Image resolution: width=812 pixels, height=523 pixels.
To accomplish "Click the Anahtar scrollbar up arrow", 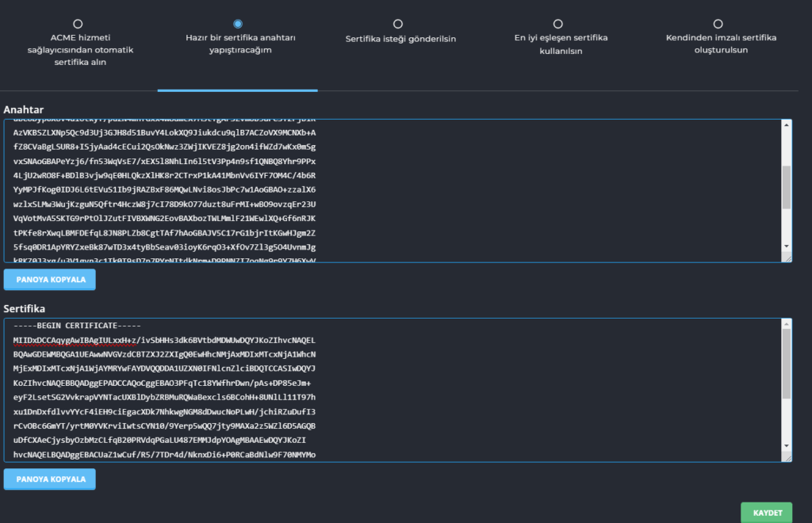I will pos(787,125).
